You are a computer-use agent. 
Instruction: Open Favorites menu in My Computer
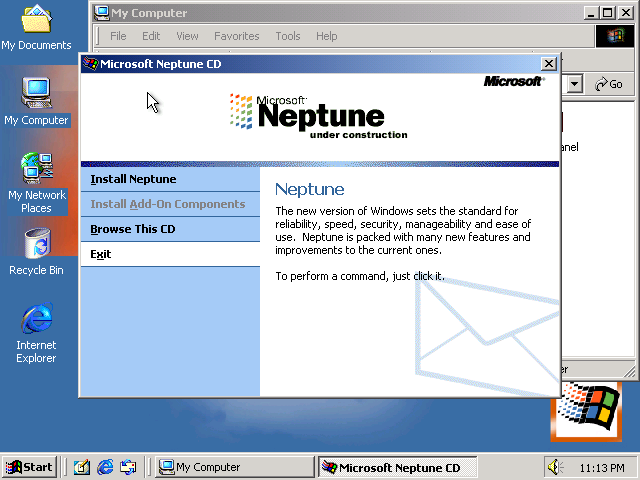pos(237,36)
